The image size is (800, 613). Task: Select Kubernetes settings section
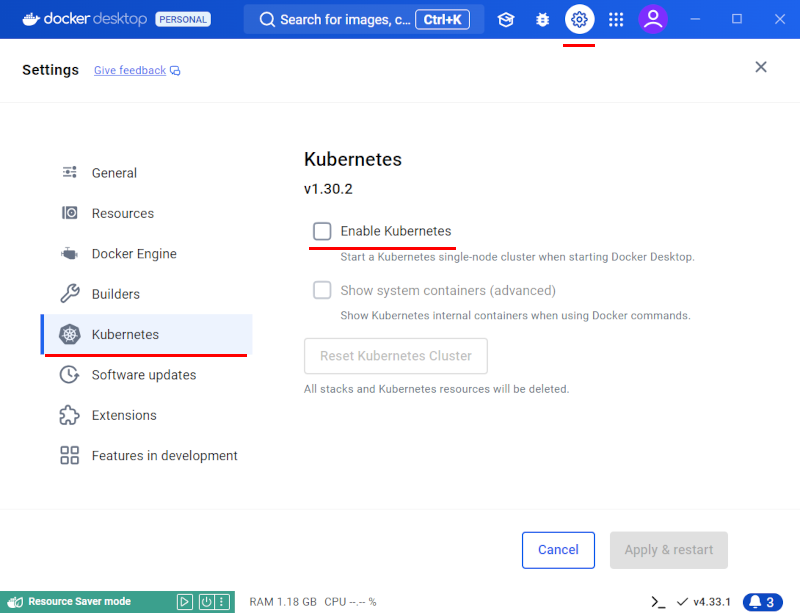point(147,334)
